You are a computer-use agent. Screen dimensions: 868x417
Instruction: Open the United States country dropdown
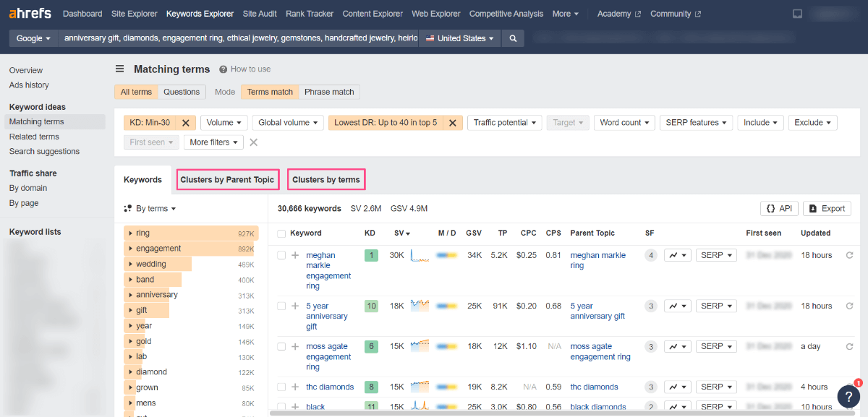(460, 38)
